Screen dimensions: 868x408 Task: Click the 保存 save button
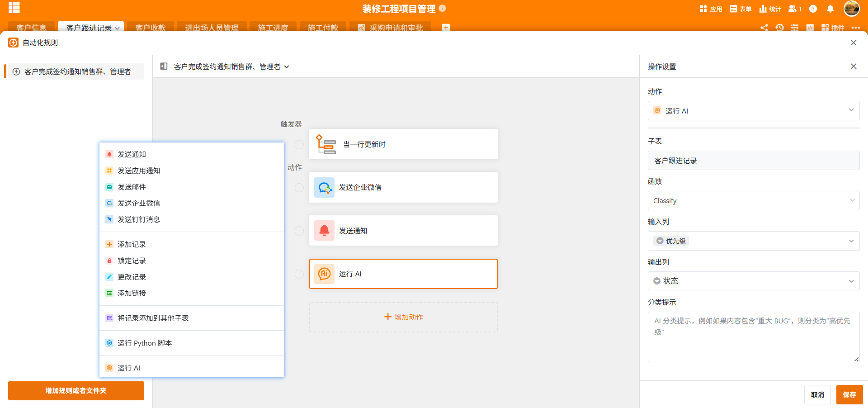tap(849, 394)
